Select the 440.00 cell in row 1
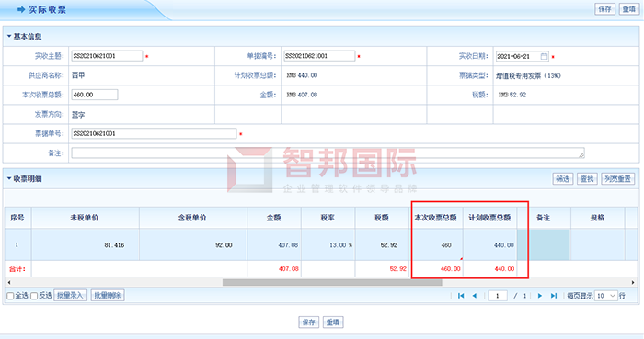 point(489,245)
